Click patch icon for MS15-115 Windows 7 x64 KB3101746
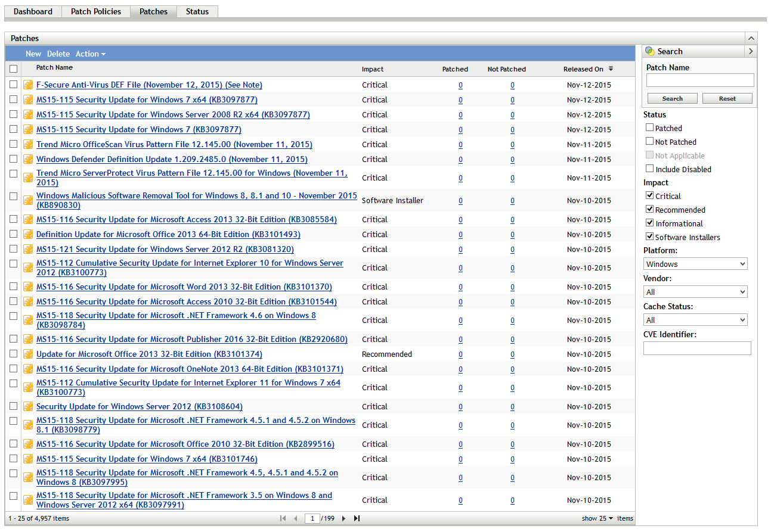Screen dimensions: 771x532 click(x=28, y=459)
